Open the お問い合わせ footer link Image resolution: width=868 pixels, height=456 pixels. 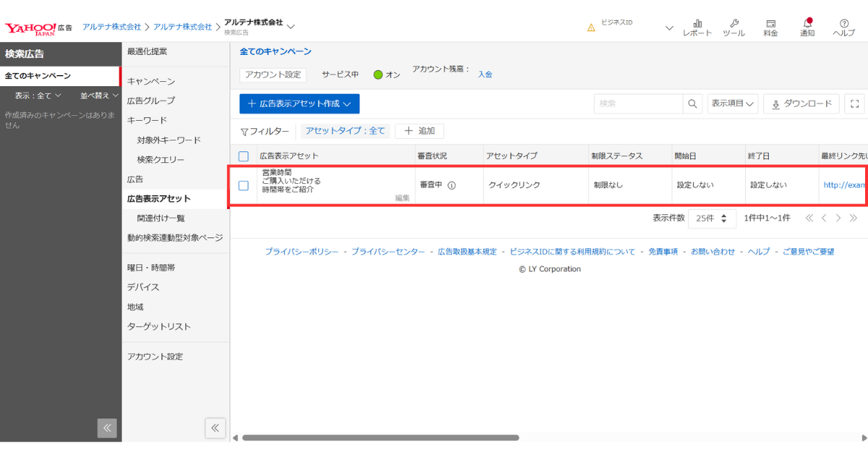[x=712, y=252]
